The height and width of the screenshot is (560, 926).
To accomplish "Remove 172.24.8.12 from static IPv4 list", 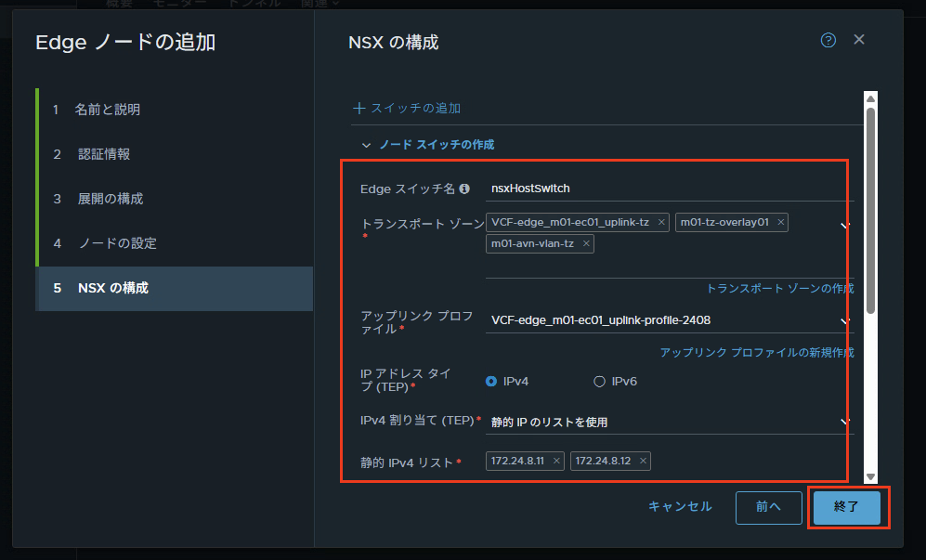I will tap(643, 461).
